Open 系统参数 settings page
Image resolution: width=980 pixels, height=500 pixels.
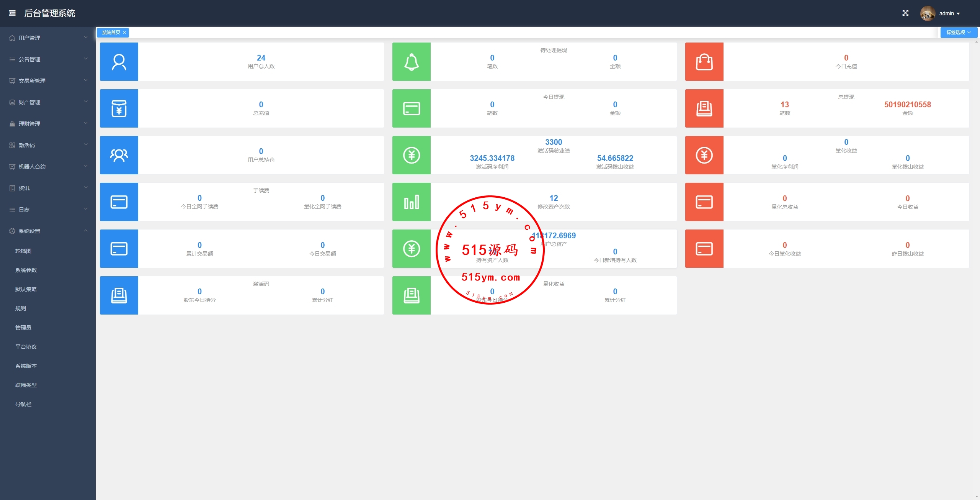point(26,270)
